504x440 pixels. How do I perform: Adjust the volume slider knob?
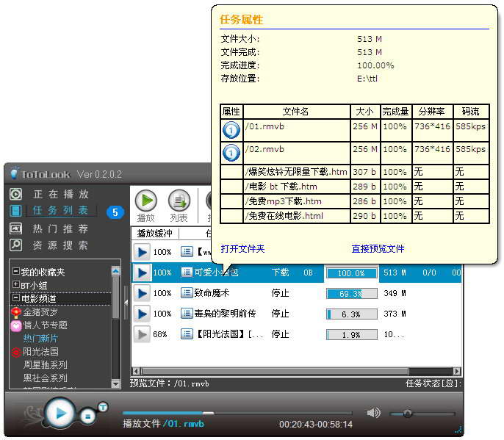coord(407,414)
